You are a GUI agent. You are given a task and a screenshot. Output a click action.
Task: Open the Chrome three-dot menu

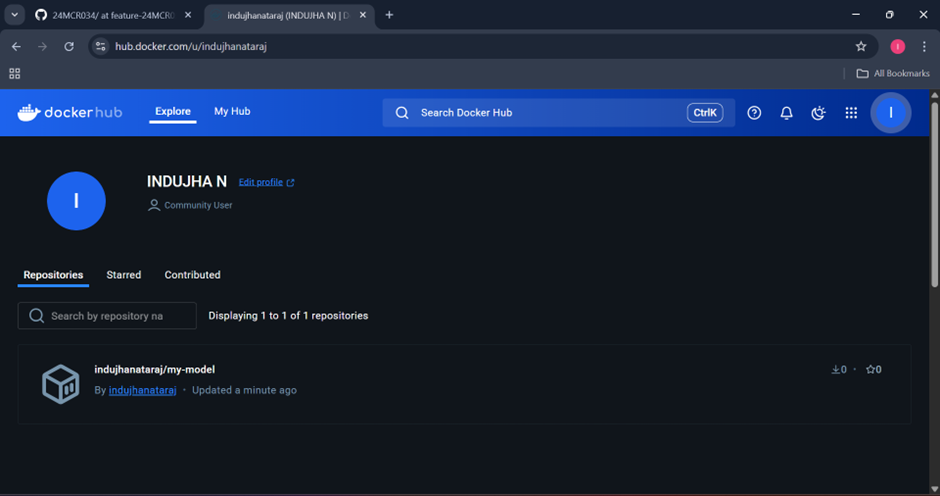[924, 46]
